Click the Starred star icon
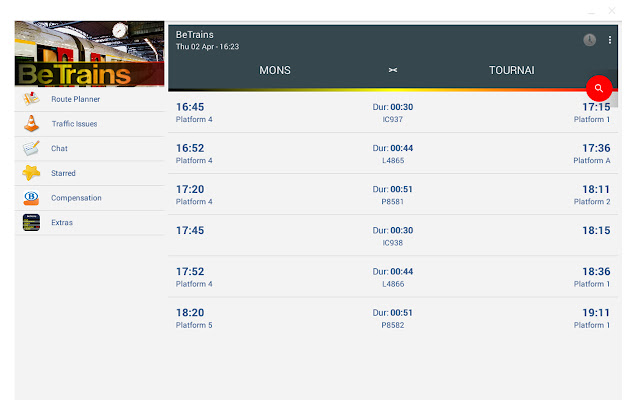Screen dimensions: 640x400 (31, 173)
